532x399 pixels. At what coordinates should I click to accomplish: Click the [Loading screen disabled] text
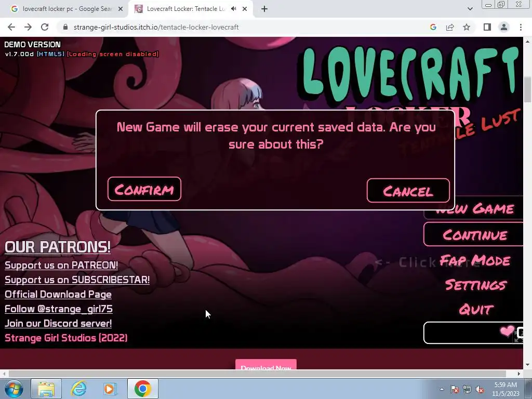(x=113, y=54)
